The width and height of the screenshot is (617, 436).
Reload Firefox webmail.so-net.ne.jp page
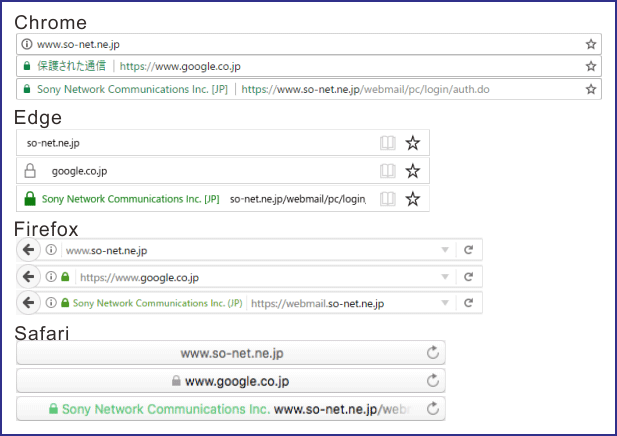468,303
